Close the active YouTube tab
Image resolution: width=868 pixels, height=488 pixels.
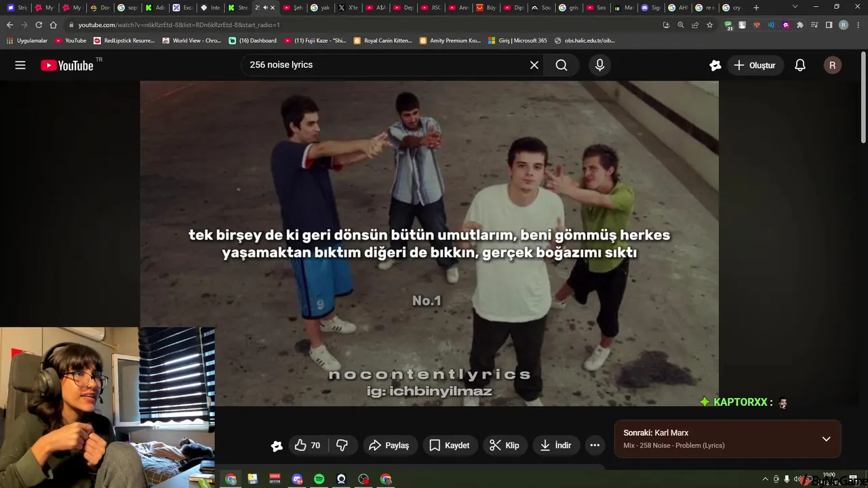click(273, 7)
